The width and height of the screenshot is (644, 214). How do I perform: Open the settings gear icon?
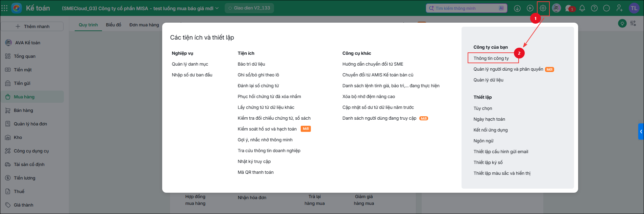click(x=543, y=8)
